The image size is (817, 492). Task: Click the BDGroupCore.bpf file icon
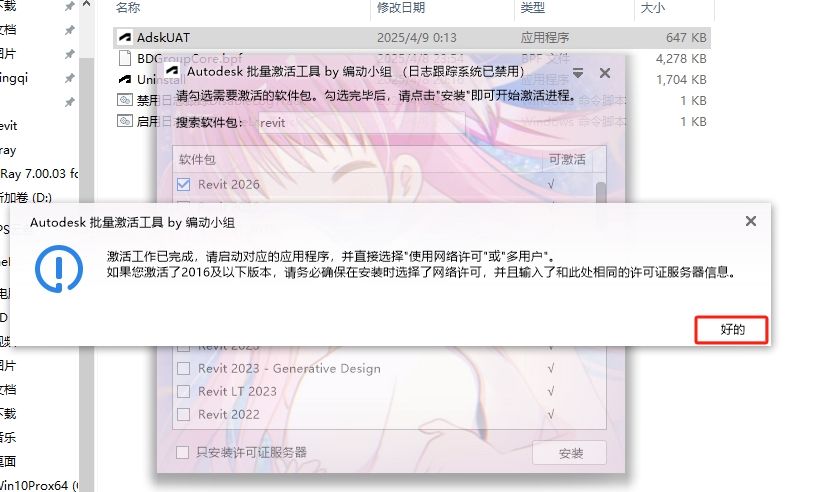(x=125, y=58)
